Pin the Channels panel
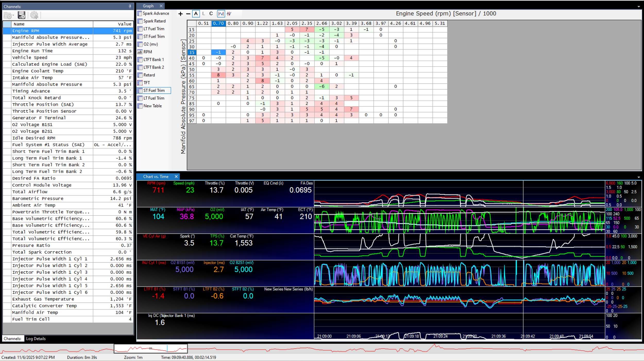The image size is (644, 361). pos(130,6)
